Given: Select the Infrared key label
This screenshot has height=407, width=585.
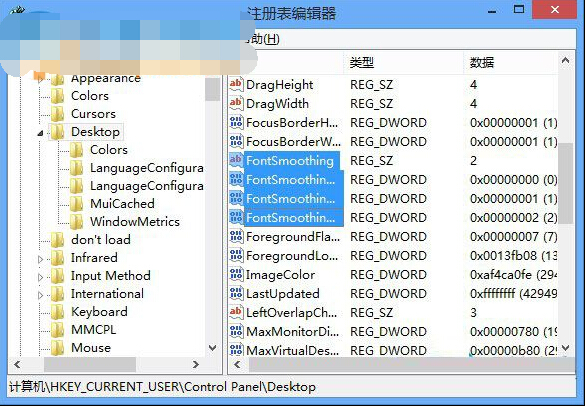Looking at the screenshot, I should (x=94, y=258).
